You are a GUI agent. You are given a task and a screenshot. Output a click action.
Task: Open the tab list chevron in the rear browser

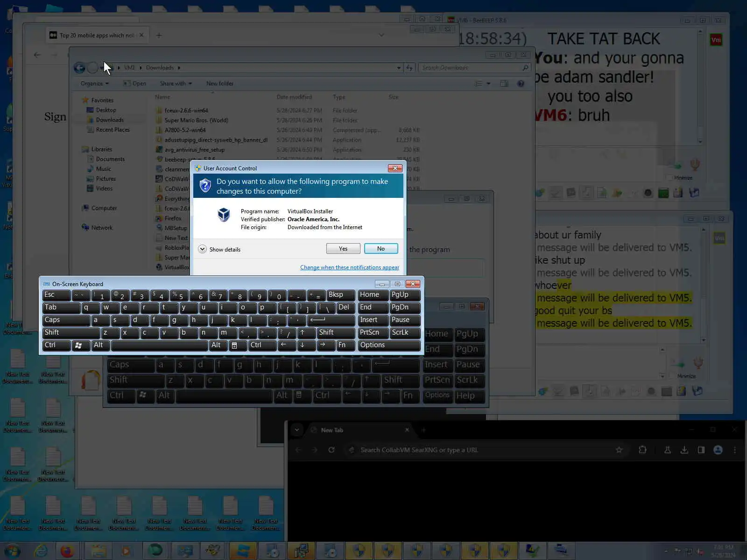(x=381, y=35)
